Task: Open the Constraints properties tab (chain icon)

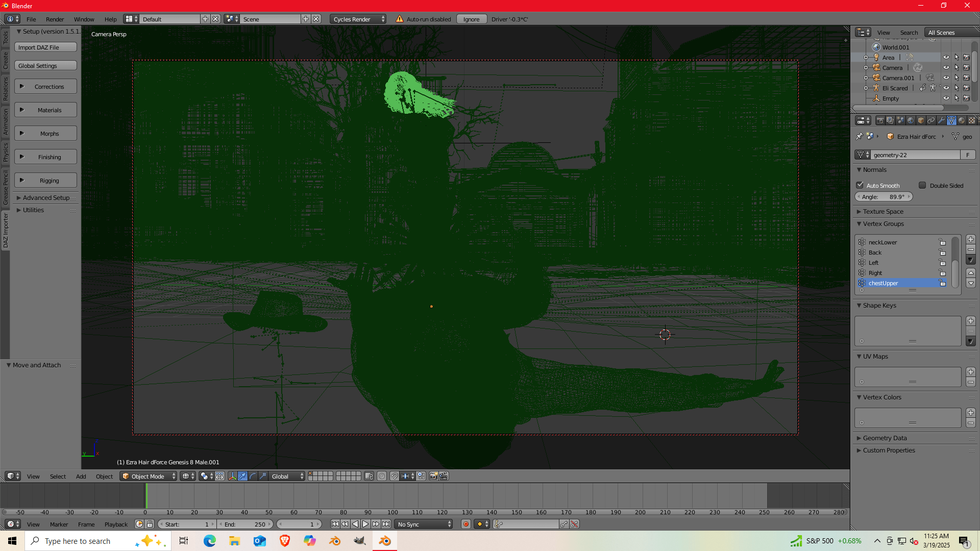Action: pyautogui.click(x=931, y=120)
